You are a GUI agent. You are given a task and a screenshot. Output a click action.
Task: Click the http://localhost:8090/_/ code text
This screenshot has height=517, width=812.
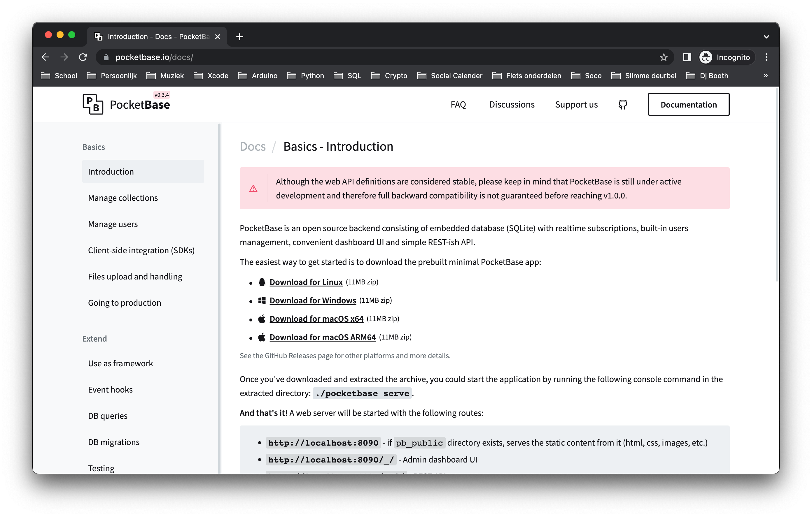(x=331, y=460)
